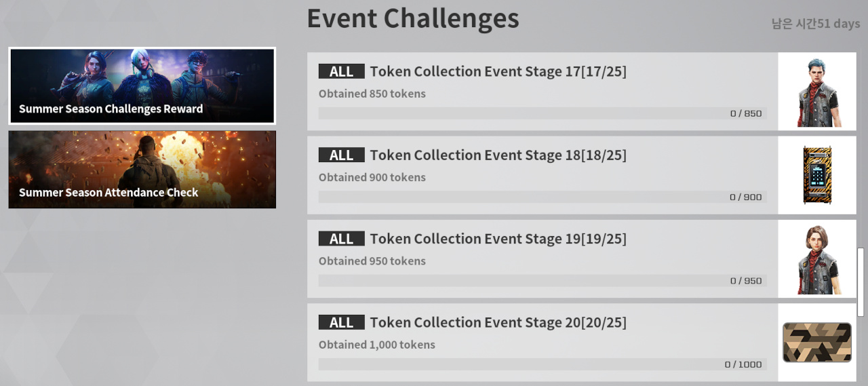Switch to Summer Season Attendance Check
The height and width of the screenshot is (386, 868).
(x=142, y=170)
